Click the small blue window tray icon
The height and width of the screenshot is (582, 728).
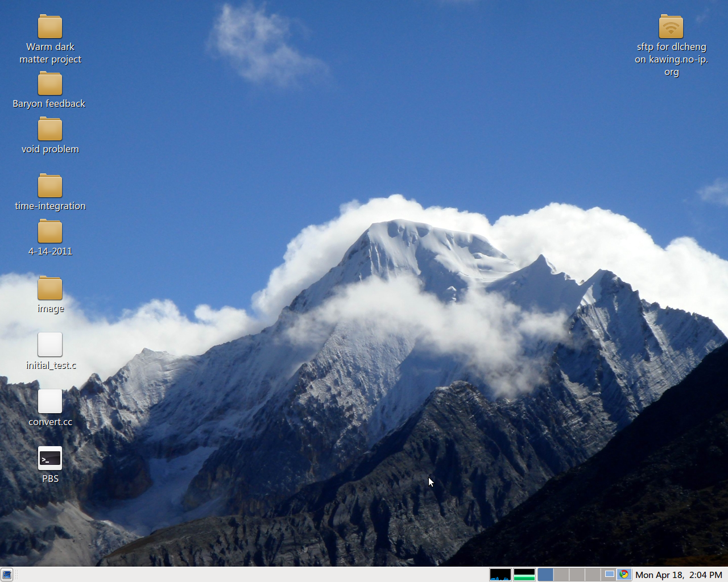click(610, 574)
